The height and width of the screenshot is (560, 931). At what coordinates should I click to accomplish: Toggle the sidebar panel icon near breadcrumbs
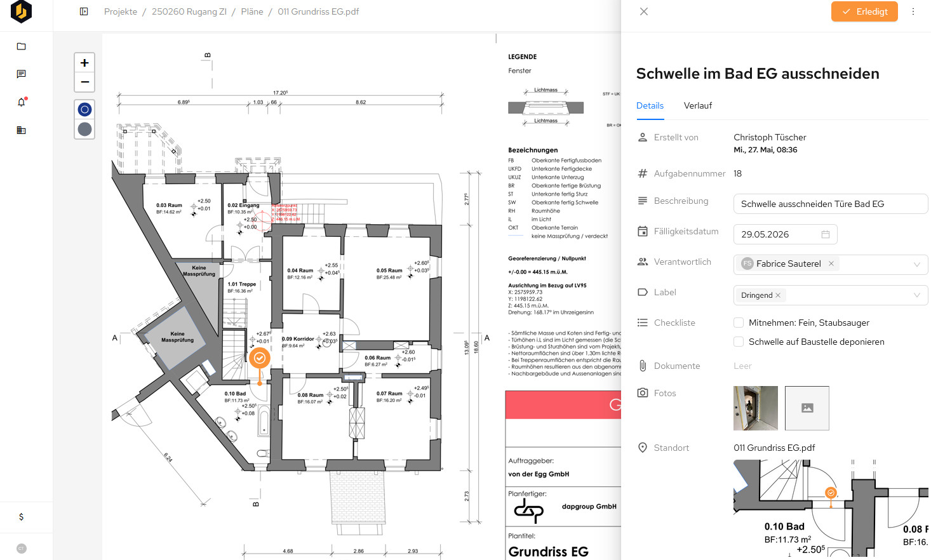84,11
